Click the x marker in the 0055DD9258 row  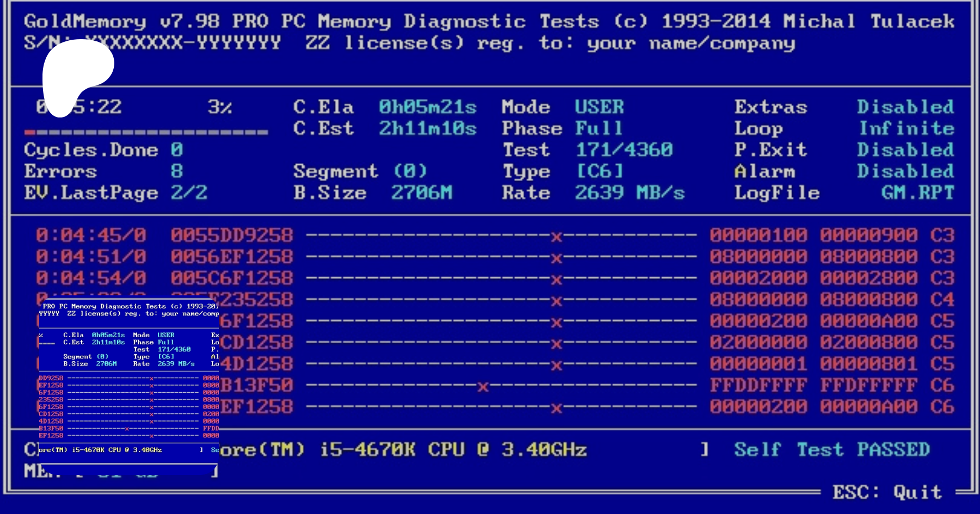(556, 237)
